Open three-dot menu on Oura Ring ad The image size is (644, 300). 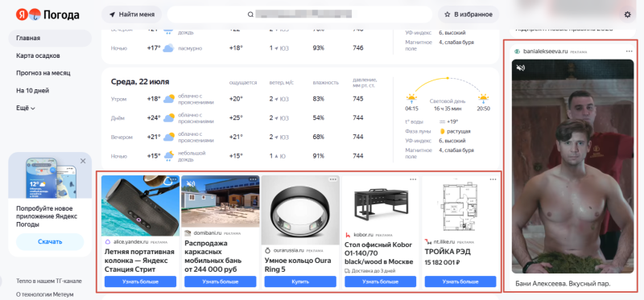pos(332,179)
